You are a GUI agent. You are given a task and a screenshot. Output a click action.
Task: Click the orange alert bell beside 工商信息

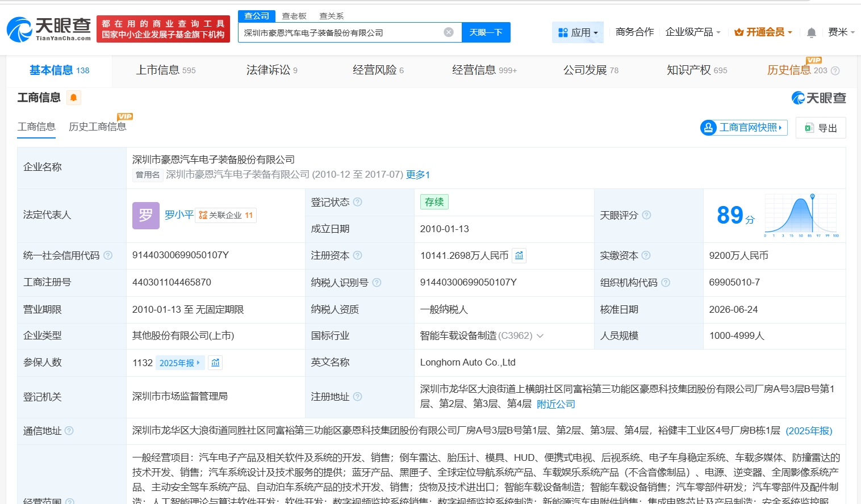pos(73,98)
